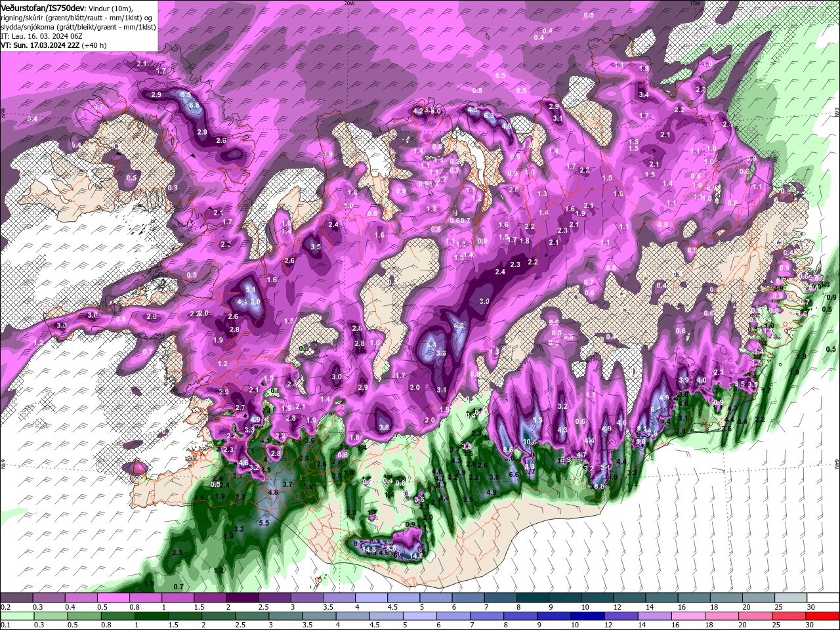The height and width of the screenshot is (630, 840).
Task: Click the 'rigning/skúrir' legend description line
Action: [77, 18]
